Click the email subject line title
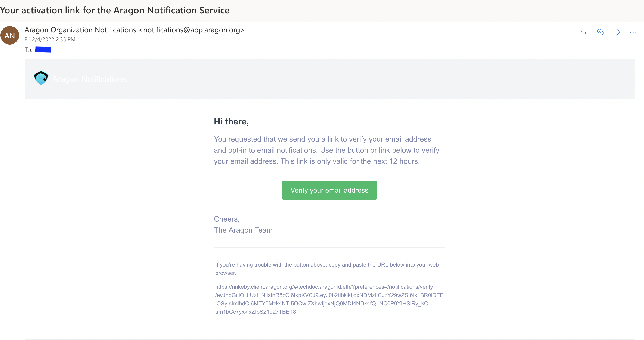The height and width of the screenshot is (340, 644). pyautogui.click(x=115, y=10)
